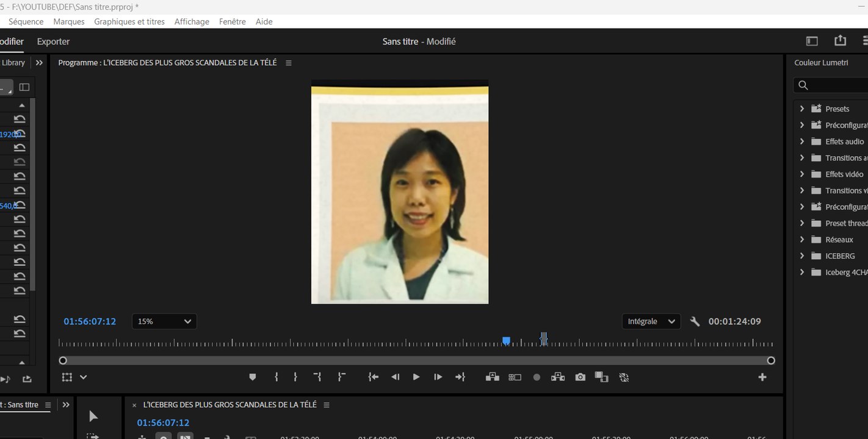
Task: Click the Add Marker button
Action: 252,377
